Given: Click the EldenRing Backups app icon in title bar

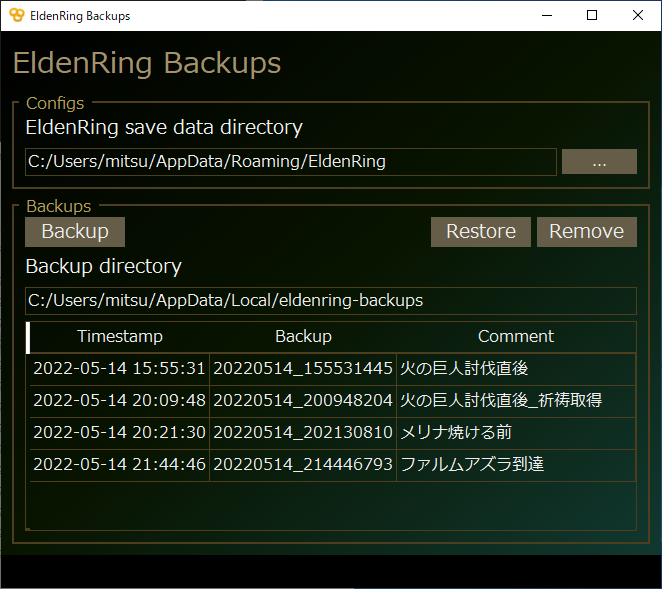Looking at the screenshot, I should pos(17,15).
